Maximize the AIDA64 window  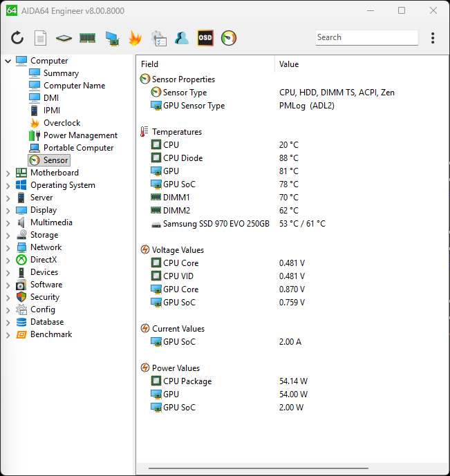click(402, 10)
